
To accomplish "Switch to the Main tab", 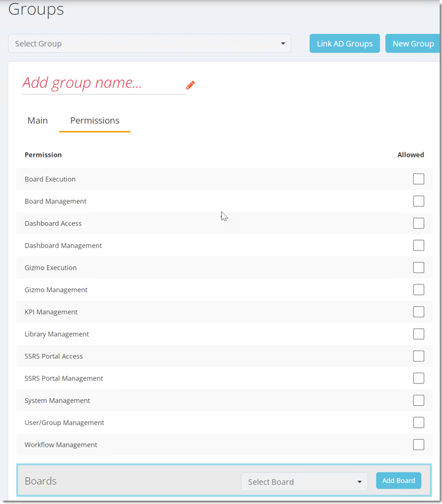I will point(38,121).
